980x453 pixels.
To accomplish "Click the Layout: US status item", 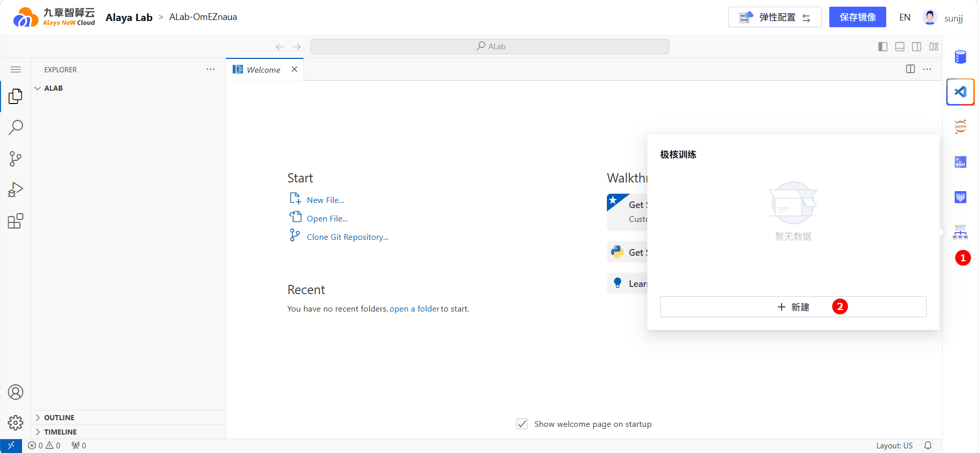I will [894, 446].
